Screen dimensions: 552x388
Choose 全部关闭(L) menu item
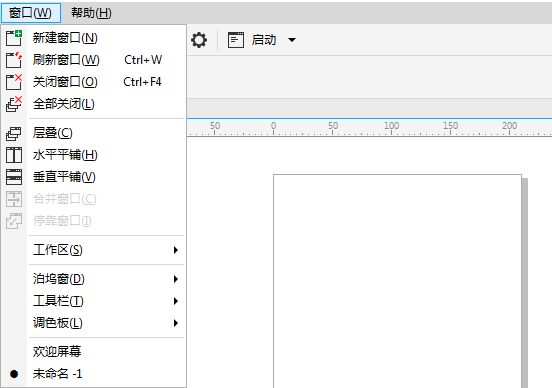pyautogui.click(x=93, y=104)
